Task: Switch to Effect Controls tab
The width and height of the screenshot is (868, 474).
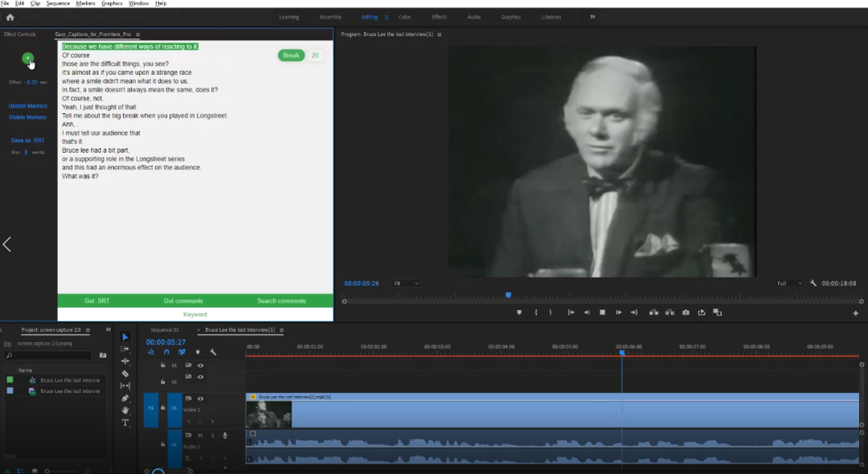Action: [20, 35]
